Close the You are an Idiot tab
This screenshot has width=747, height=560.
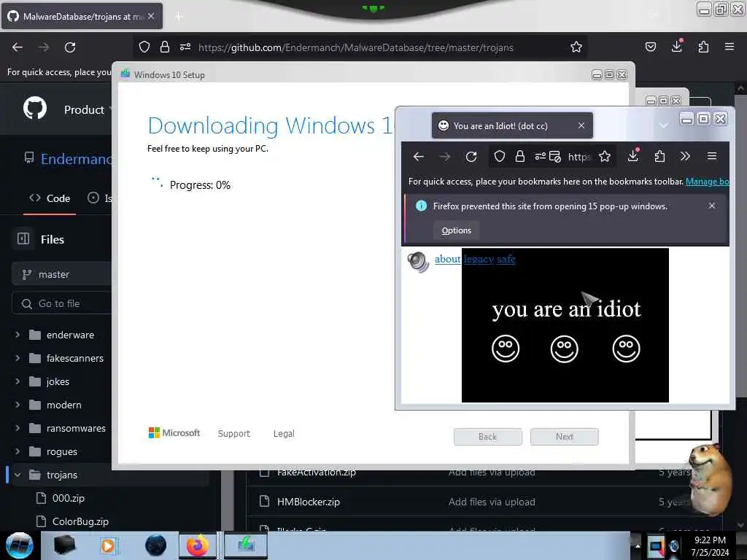click(x=581, y=125)
